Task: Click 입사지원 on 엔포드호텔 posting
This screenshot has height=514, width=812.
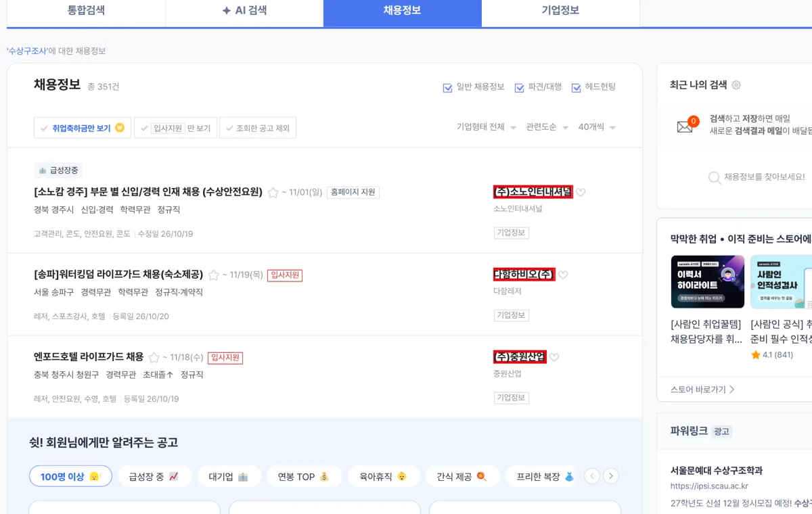Action: point(225,358)
